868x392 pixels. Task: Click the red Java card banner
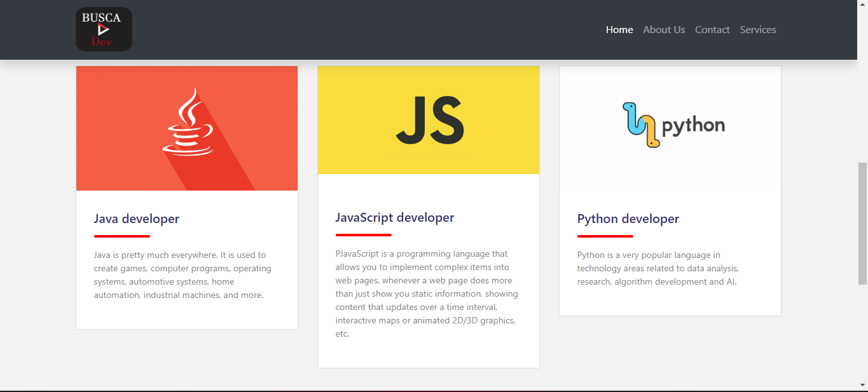(187, 128)
